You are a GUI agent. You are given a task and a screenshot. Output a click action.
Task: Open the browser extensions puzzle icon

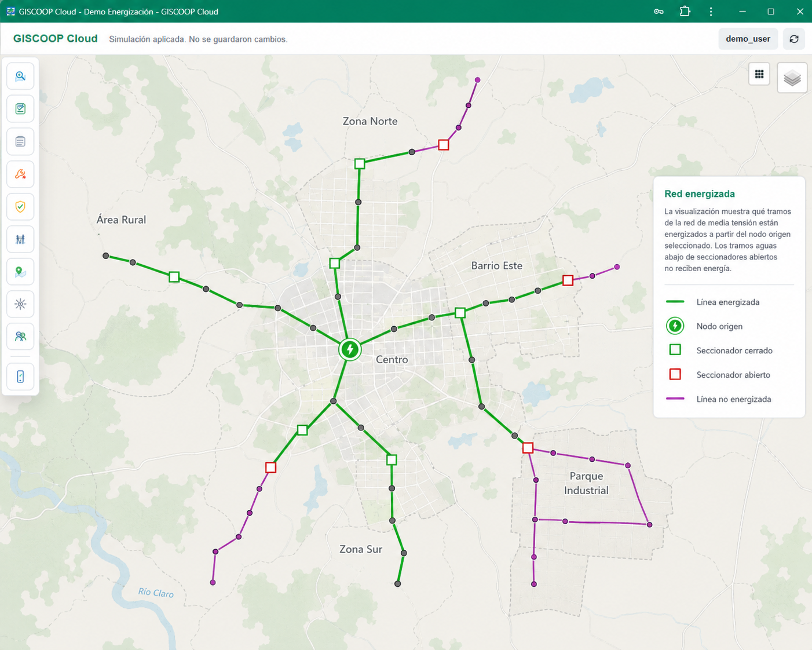pyautogui.click(x=685, y=11)
